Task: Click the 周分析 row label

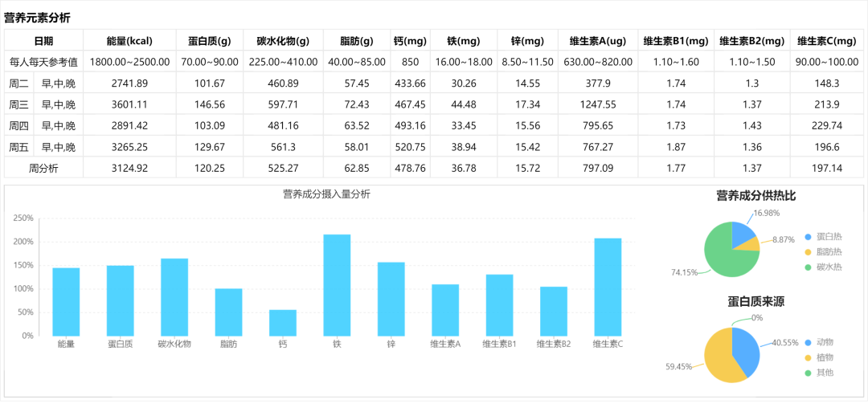Action: coord(43,168)
